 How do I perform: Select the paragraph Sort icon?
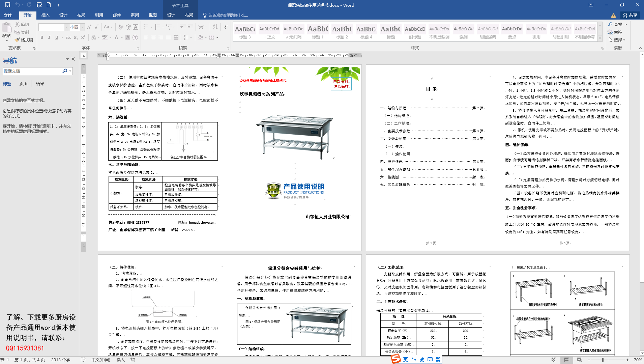(x=216, y=27)
